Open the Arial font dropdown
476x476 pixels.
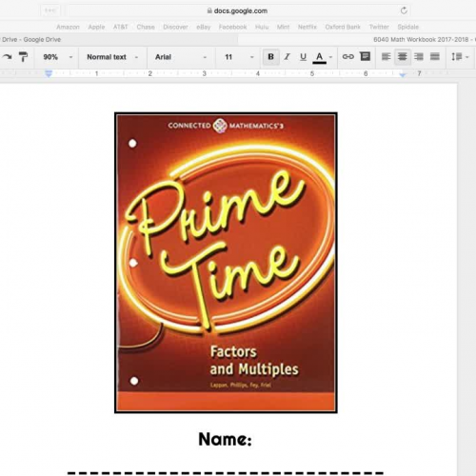(x=181, y=57)
